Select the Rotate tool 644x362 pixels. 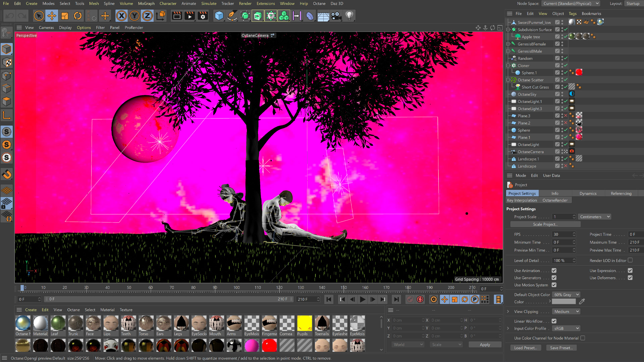pyautogui.click(x=78, y=16)
